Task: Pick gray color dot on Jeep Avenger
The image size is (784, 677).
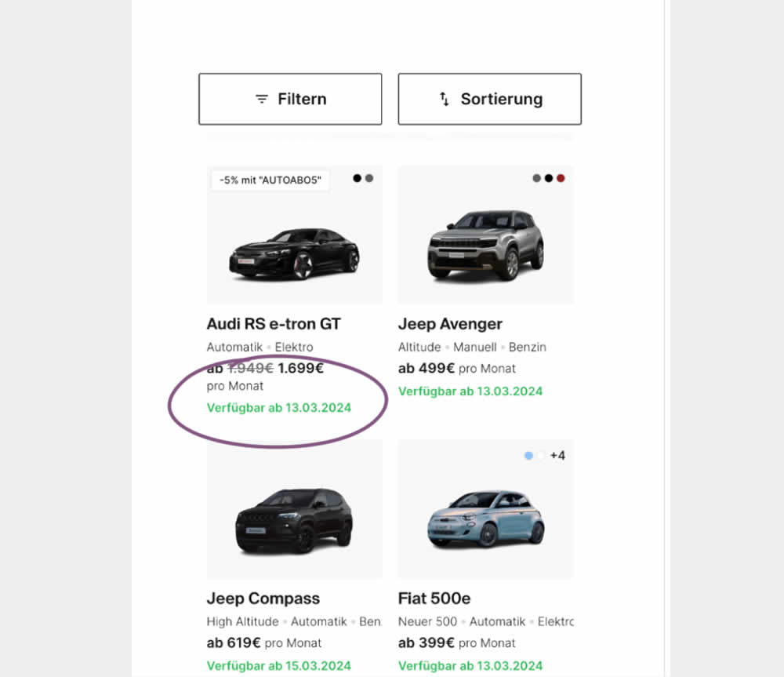Action: [x=537, y=178]
